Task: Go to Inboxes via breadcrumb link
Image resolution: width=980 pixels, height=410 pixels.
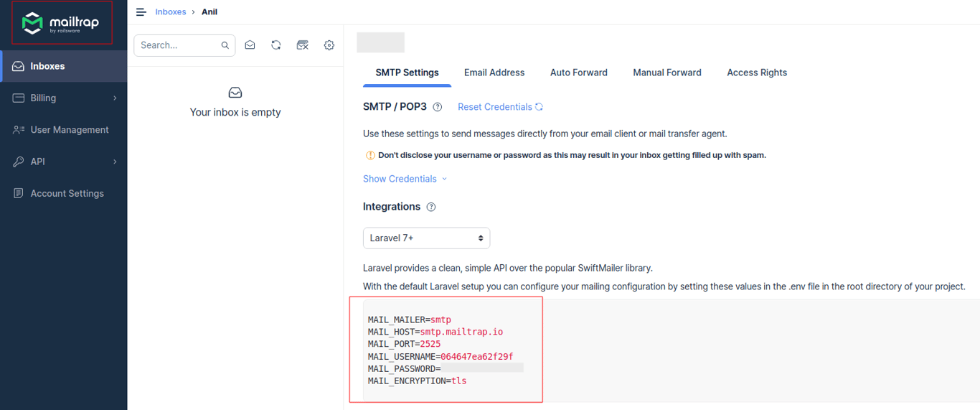Action: [x=170, y=12]
